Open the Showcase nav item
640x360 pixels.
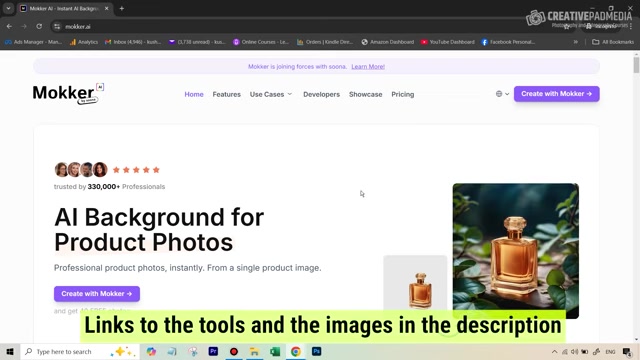tap(366, 94)
